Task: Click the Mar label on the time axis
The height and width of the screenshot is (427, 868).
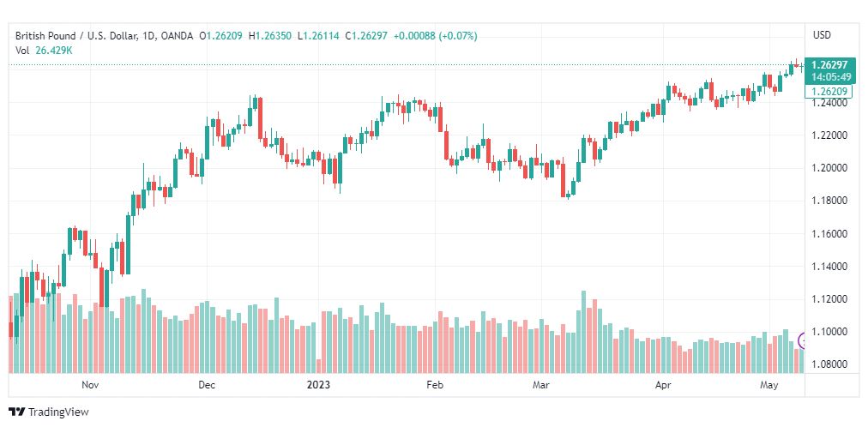Action: coord(539,384)
